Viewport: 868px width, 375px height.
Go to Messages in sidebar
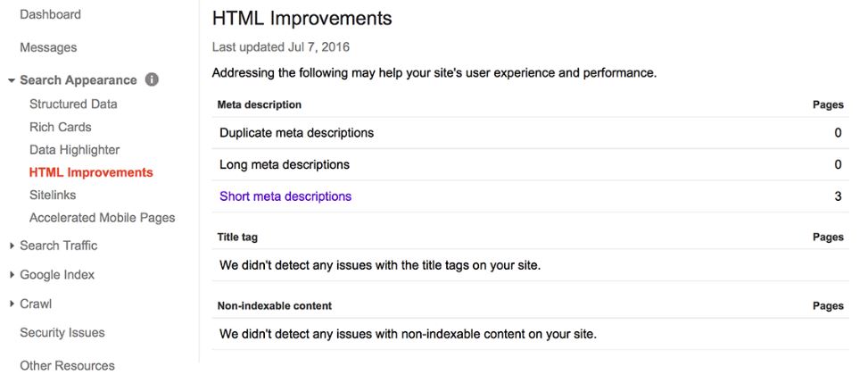tap(48, 47)
